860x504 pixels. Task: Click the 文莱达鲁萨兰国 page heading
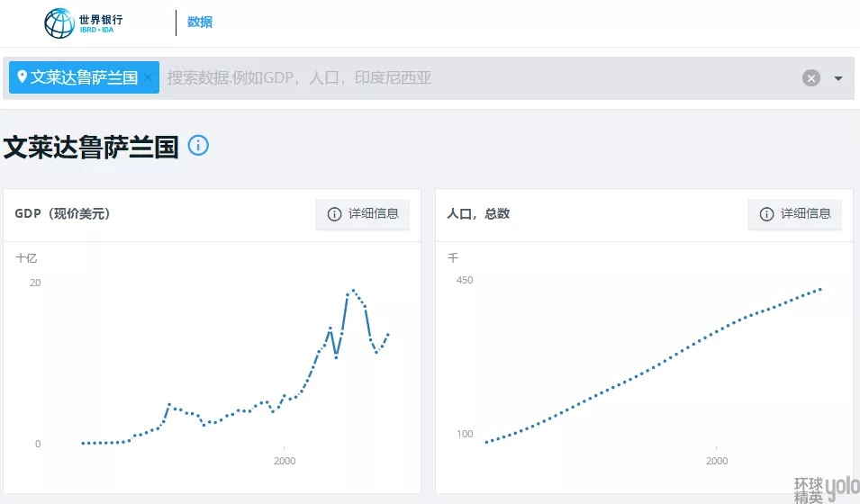pos(91,148)
